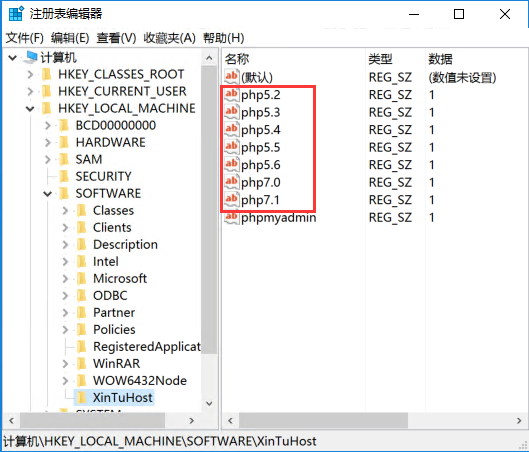Screen dimensions: 529x452
Task: Click the php5.2 string value icon
Action: pyautogui.click(x=232, y=94)
